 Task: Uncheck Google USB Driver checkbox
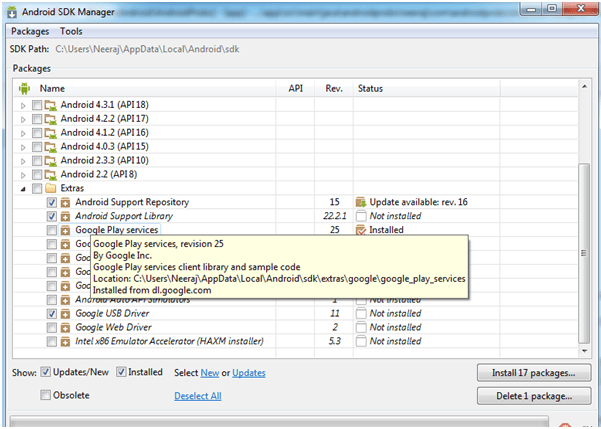click(52, 314)
